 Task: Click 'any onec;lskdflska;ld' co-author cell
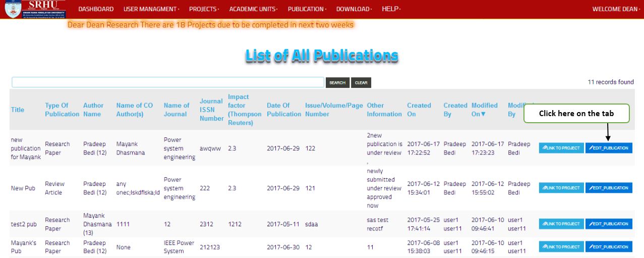[x=138, y=188]
